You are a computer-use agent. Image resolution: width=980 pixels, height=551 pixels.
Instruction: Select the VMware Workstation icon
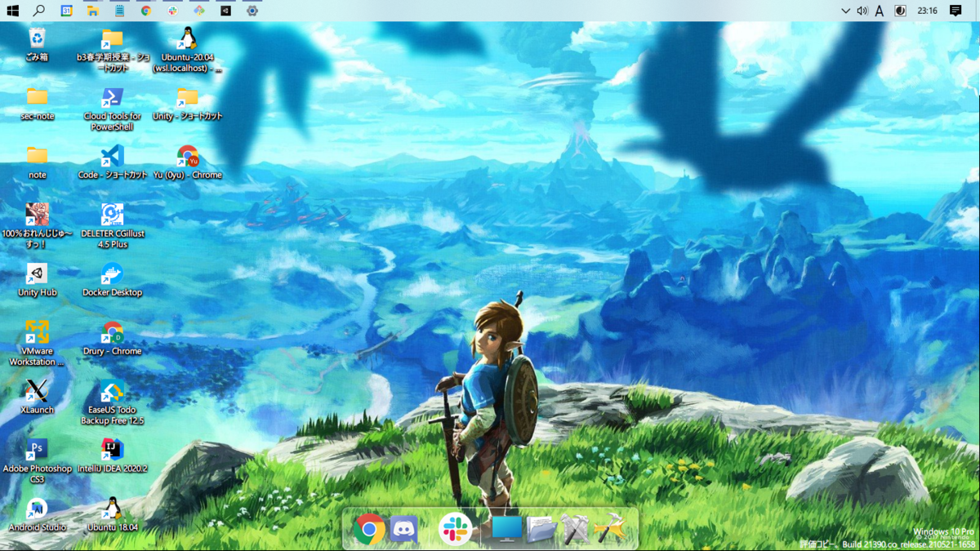(x=37, y=343)
